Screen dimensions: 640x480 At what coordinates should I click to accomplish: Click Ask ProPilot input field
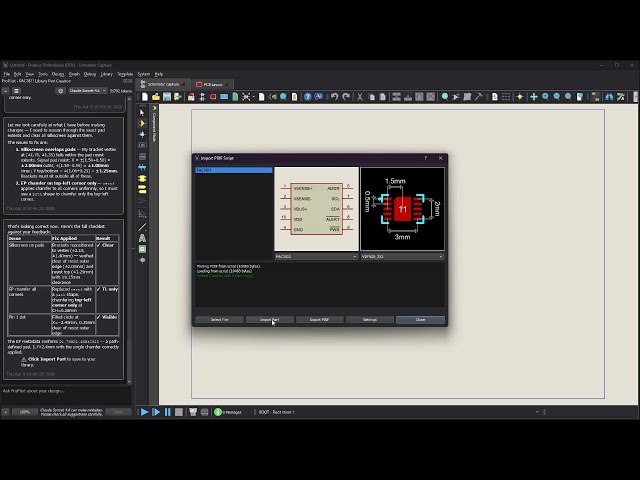[67, 395]
